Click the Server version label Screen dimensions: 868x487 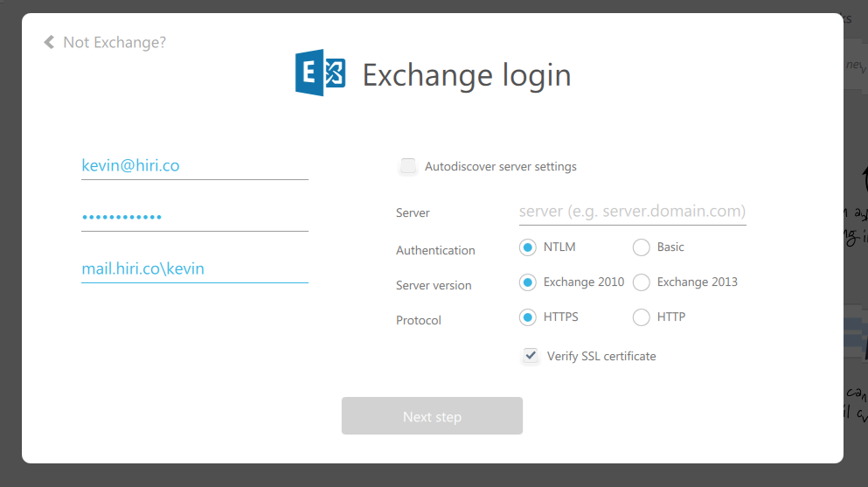(x=434, y=285)
